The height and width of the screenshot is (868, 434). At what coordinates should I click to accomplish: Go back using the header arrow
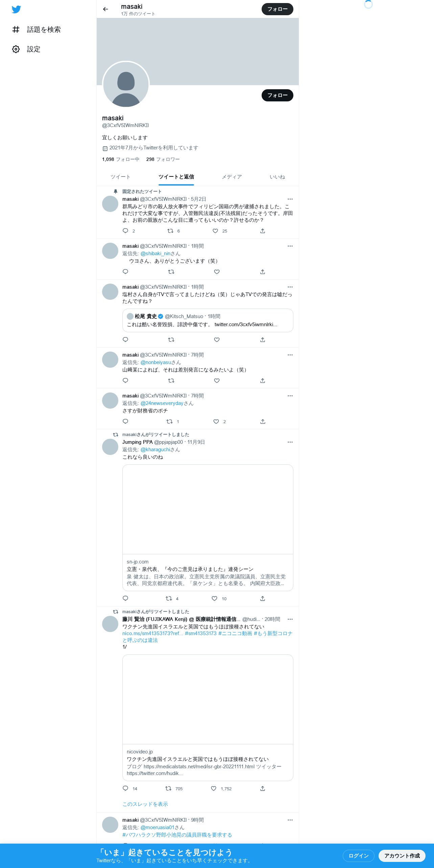click(x=106, y=9)
